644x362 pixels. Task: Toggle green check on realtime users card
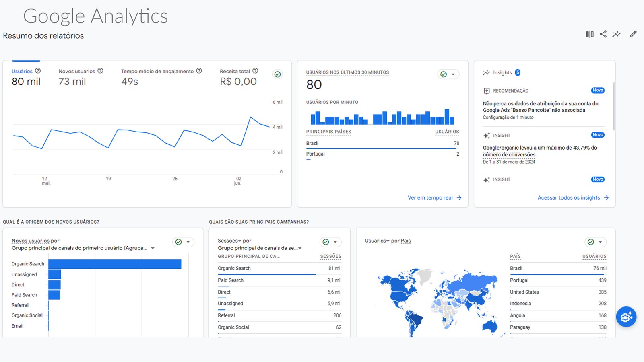pos(444,74)
